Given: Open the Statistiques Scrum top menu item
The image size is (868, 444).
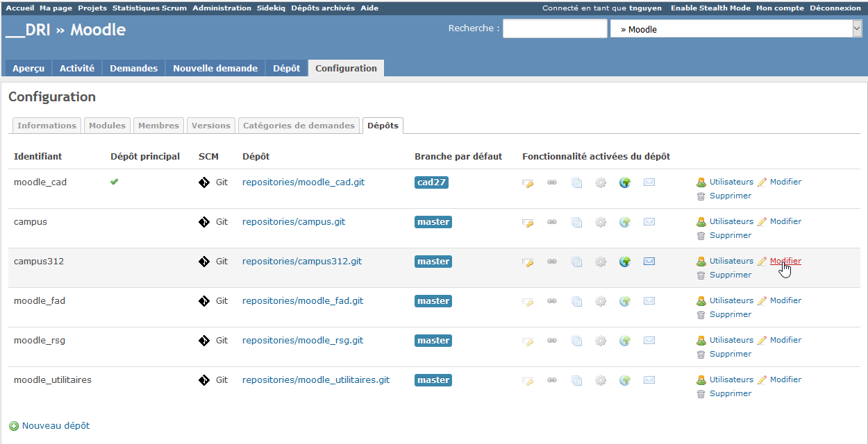Looking at the screenshot, I should pos(149,8).
